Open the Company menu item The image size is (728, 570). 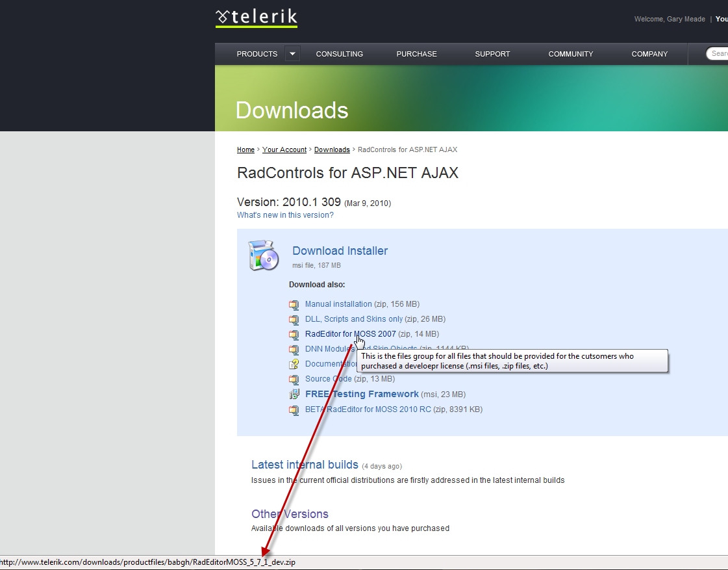(x=649, y=54)
